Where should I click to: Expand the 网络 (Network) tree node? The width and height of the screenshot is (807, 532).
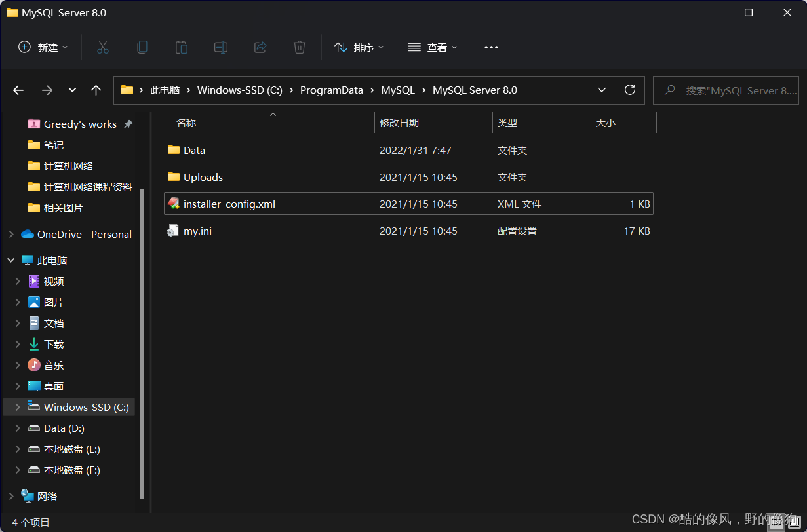point(11,496)
